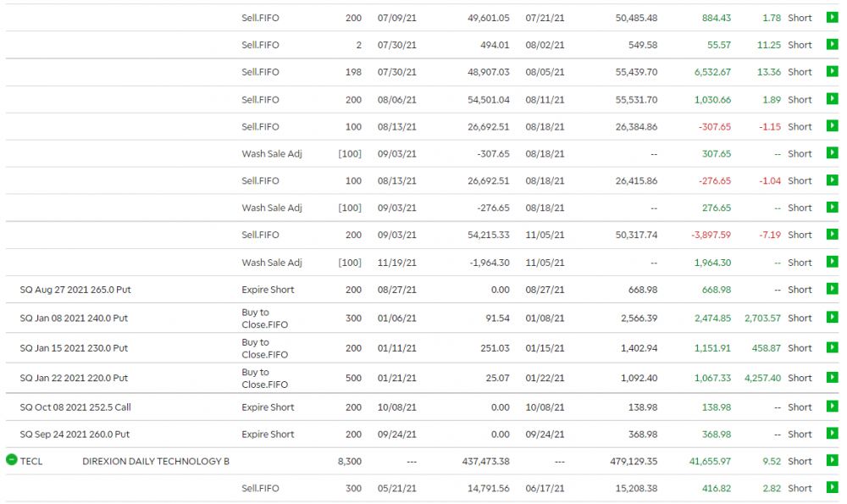Viewport: 847px width, 504px height.
Task: Click green arrow for SQ Aug 27 265.0 Put
Action: (831, 290)
